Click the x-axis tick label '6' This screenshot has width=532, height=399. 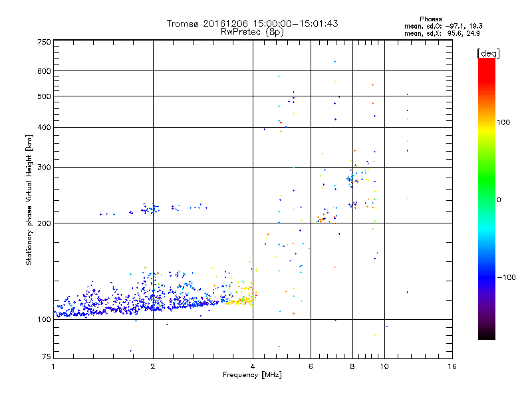pos(311,366)
